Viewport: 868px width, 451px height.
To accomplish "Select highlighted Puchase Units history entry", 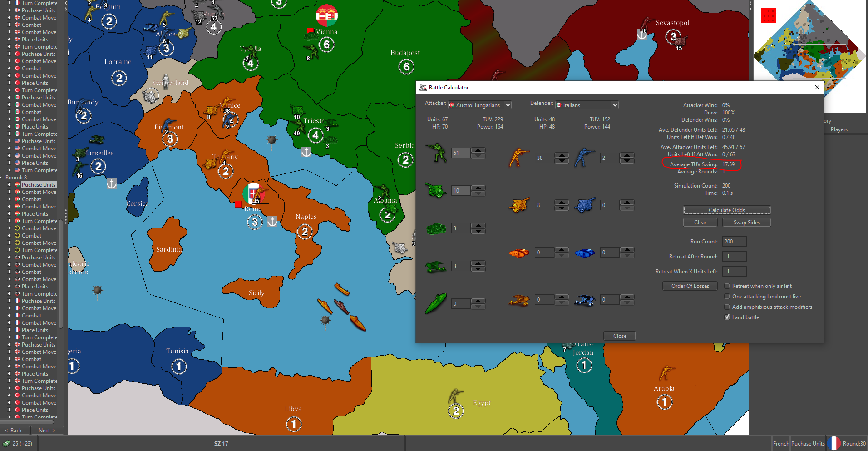I will pos(39,185).
